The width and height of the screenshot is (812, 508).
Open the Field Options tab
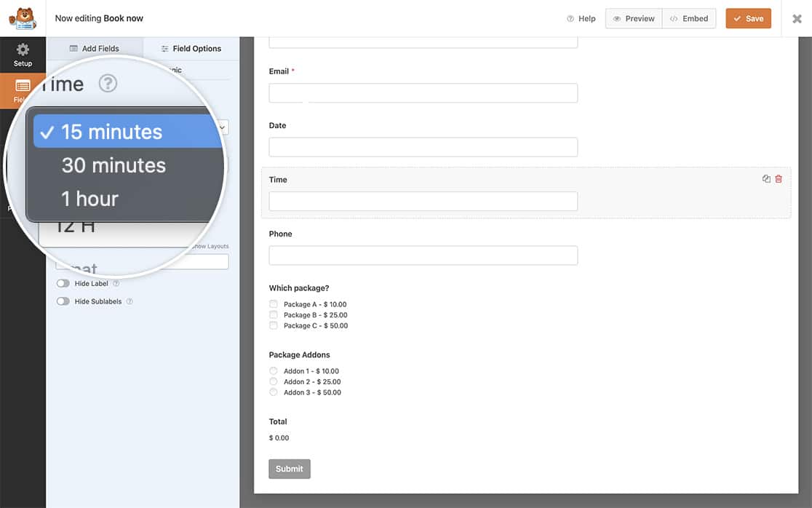[191, 48]
